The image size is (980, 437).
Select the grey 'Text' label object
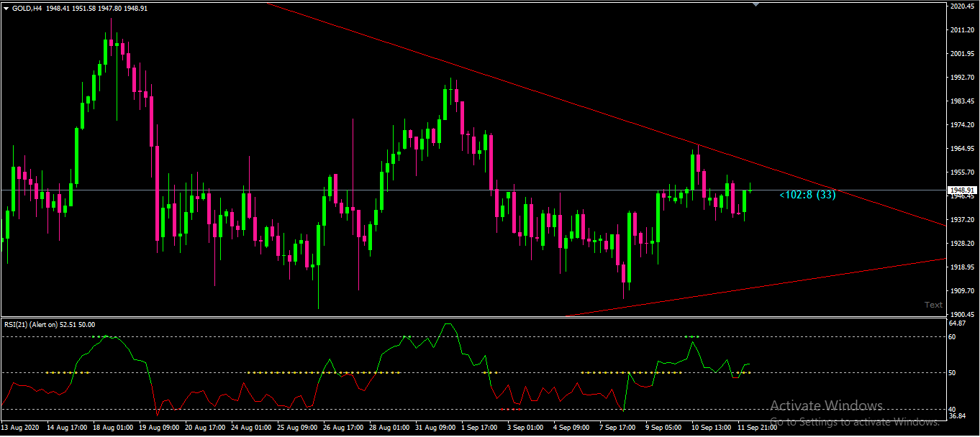coord(933,305)
